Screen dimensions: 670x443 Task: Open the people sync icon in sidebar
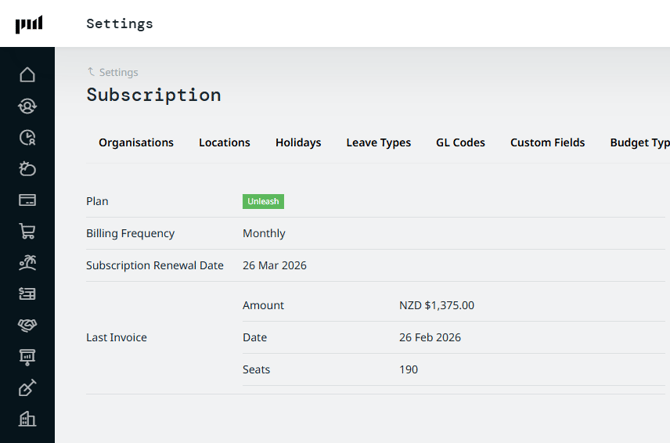tap(27, 106)
